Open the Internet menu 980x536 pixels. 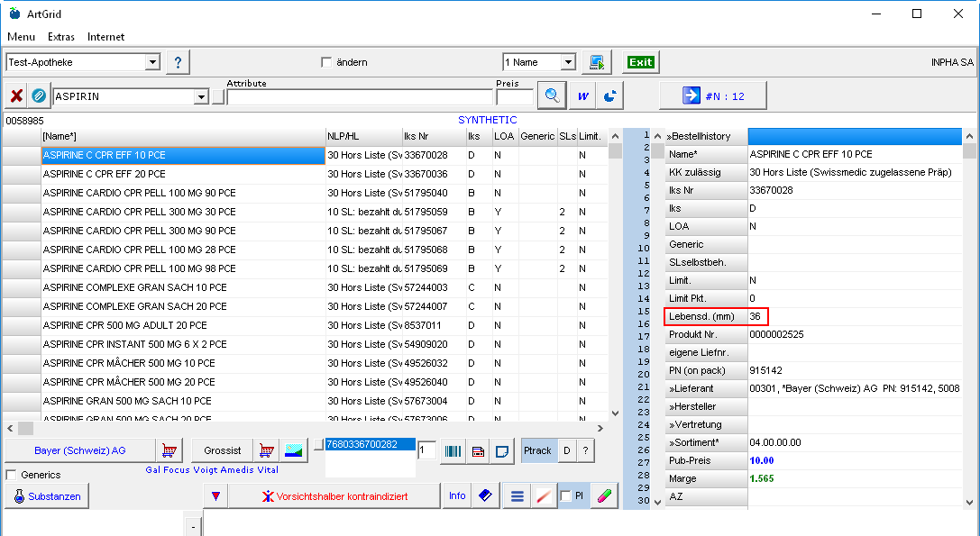point(105,37)
